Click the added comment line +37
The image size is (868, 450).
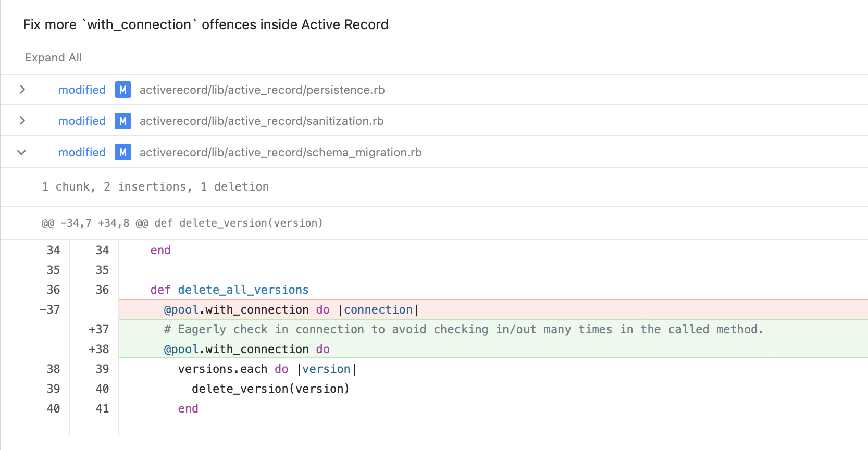point(463,329)
